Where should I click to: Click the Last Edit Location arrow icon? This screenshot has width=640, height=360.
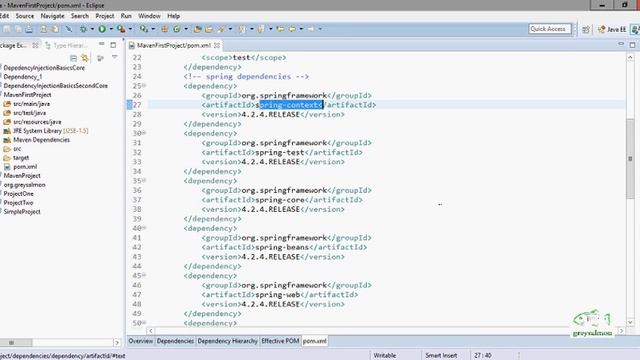280,29
